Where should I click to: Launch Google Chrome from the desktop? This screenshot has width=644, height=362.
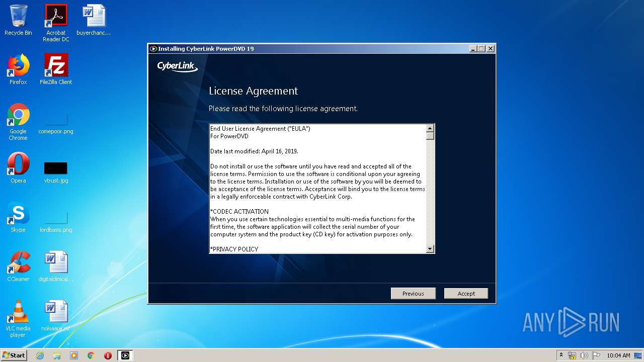(18, 122)
